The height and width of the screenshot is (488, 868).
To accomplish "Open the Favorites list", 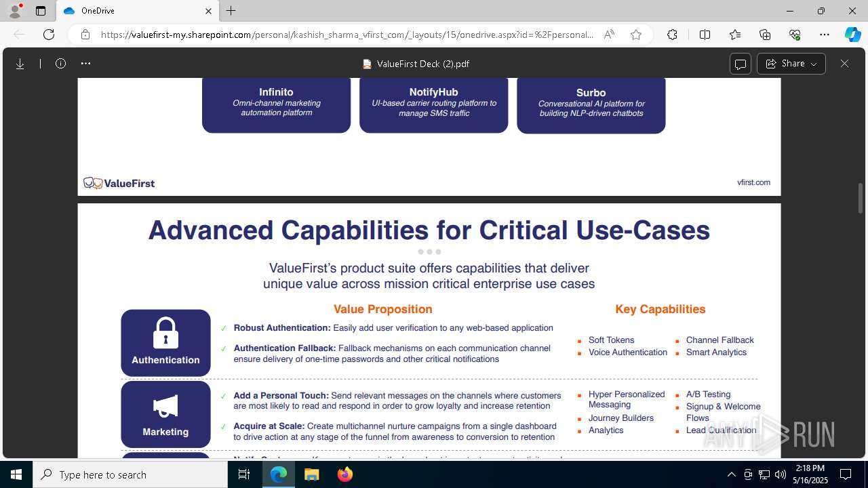I will (735, 35).
